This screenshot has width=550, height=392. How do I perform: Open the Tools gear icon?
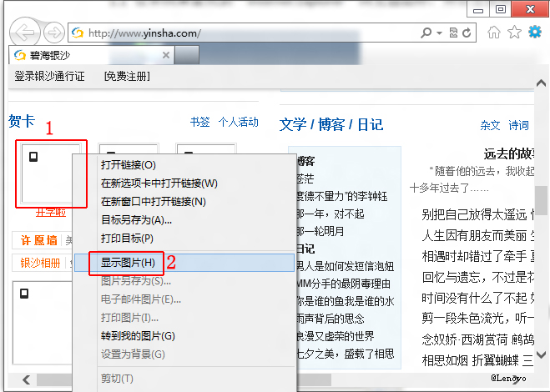pos(535,33)
